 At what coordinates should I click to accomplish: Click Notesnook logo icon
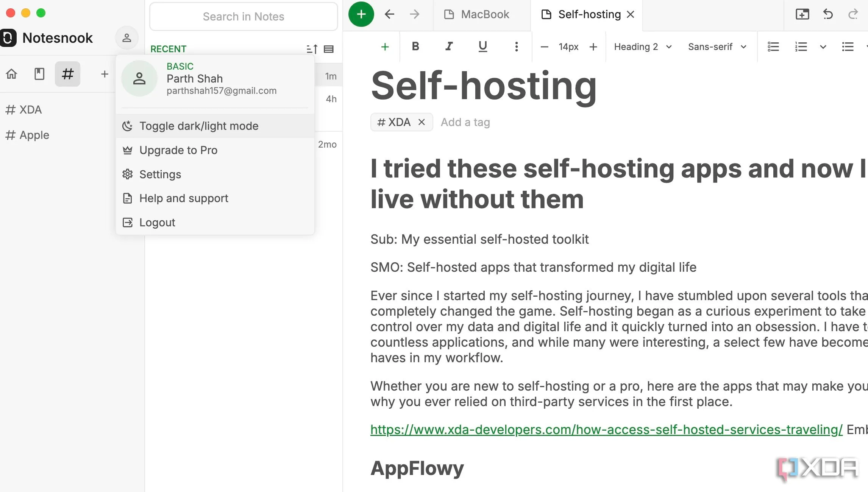[8, 38]
